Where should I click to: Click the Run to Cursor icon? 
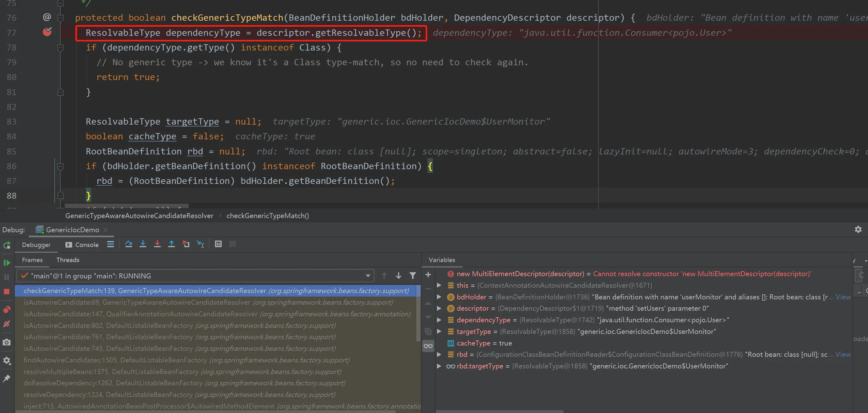click(200, 244)
